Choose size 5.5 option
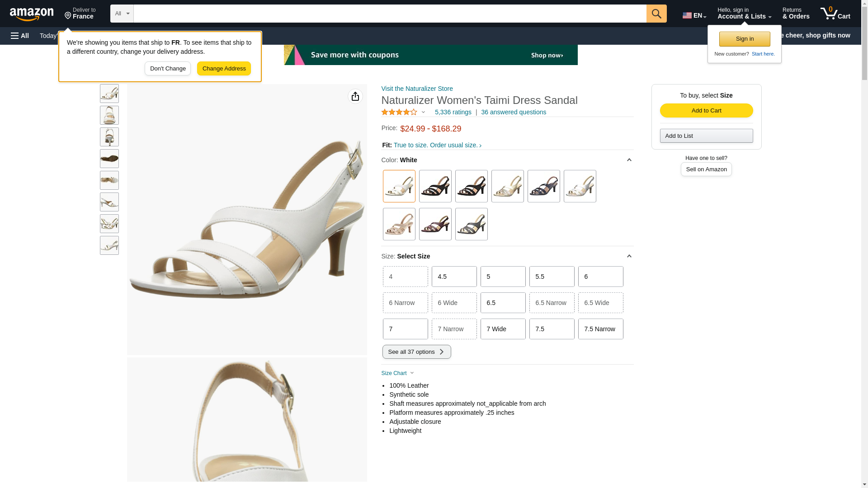868x488 pixels. click(x=552, y=277)
